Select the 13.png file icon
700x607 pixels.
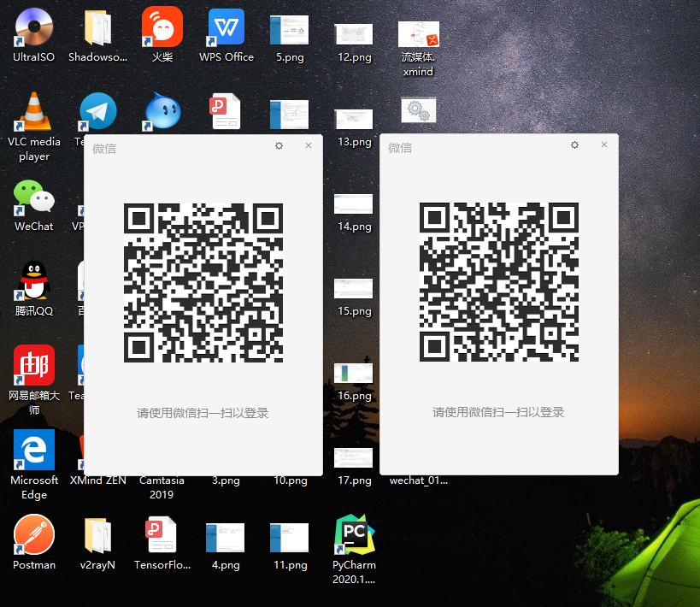pos(354,119)
